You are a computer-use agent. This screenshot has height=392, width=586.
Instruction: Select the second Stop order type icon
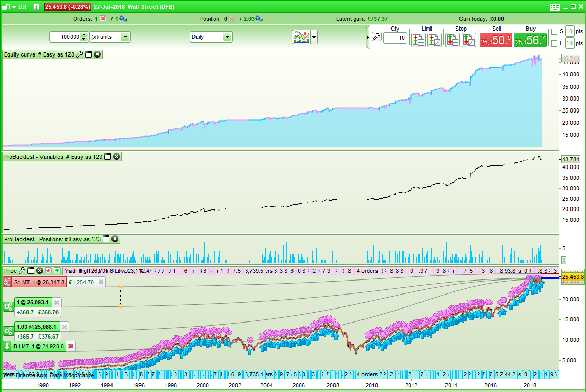[468, 39]
